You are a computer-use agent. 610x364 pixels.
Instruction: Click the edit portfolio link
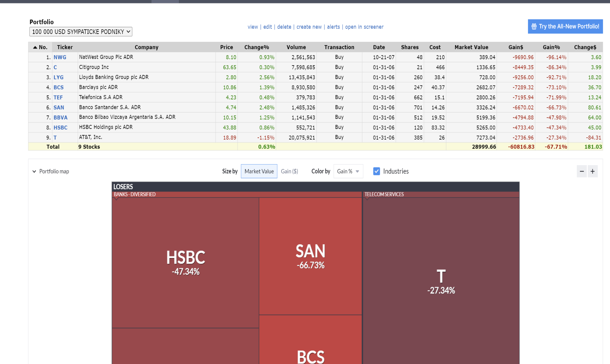click(x=267, y=27)
